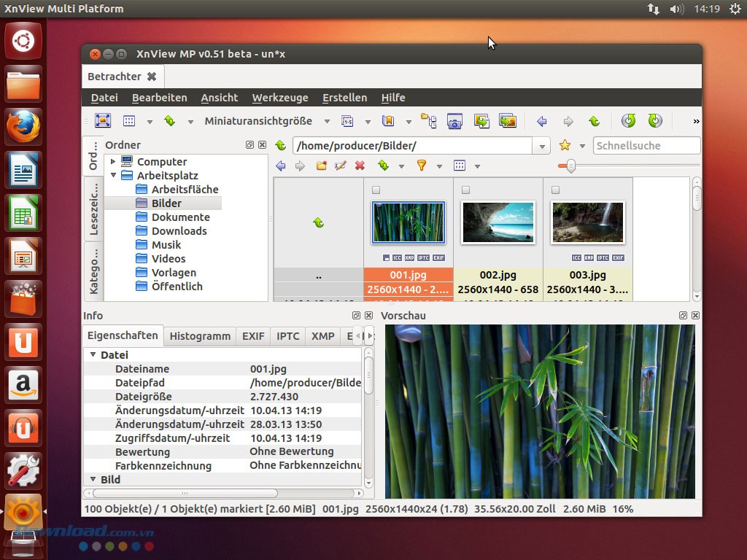This screenshot has height=560, width=747.
Task: Mark /home/producer/Bilder/ as favorite with the star
Action: click(565, 145)
